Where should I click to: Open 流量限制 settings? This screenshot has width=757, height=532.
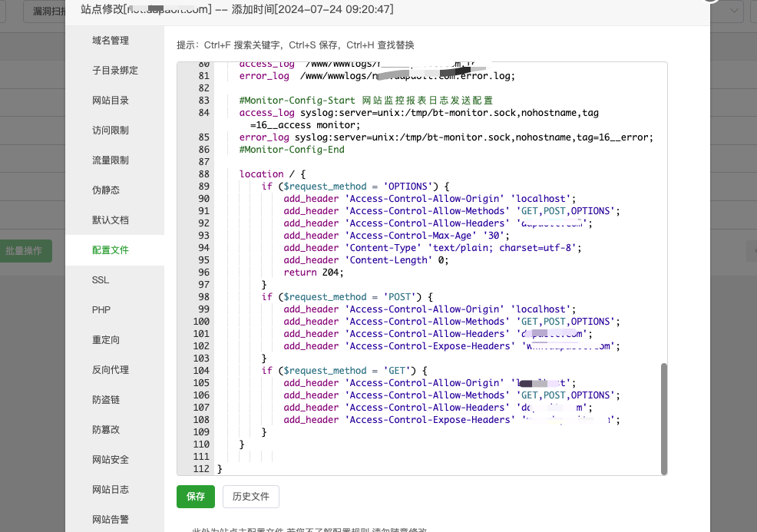[111, 160]
